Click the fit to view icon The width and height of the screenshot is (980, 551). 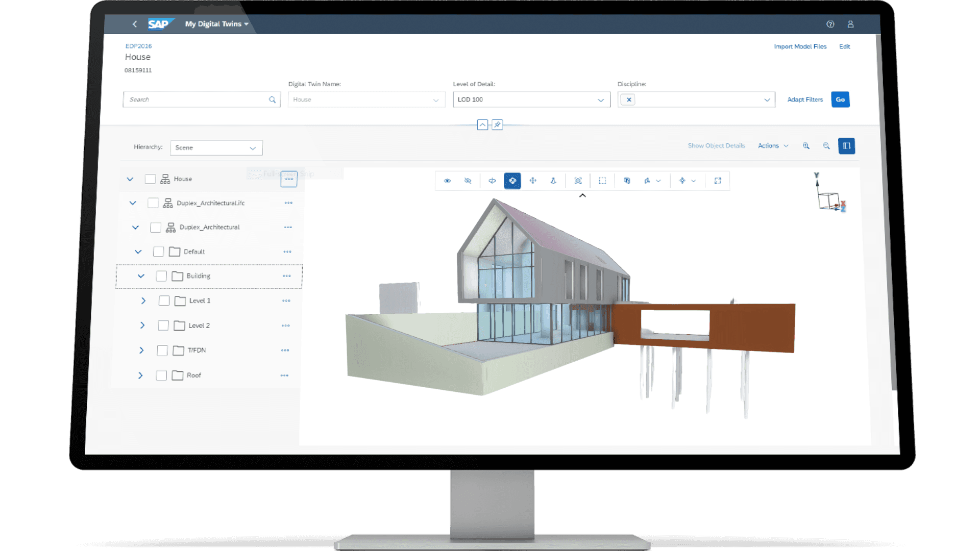(578, 181)
